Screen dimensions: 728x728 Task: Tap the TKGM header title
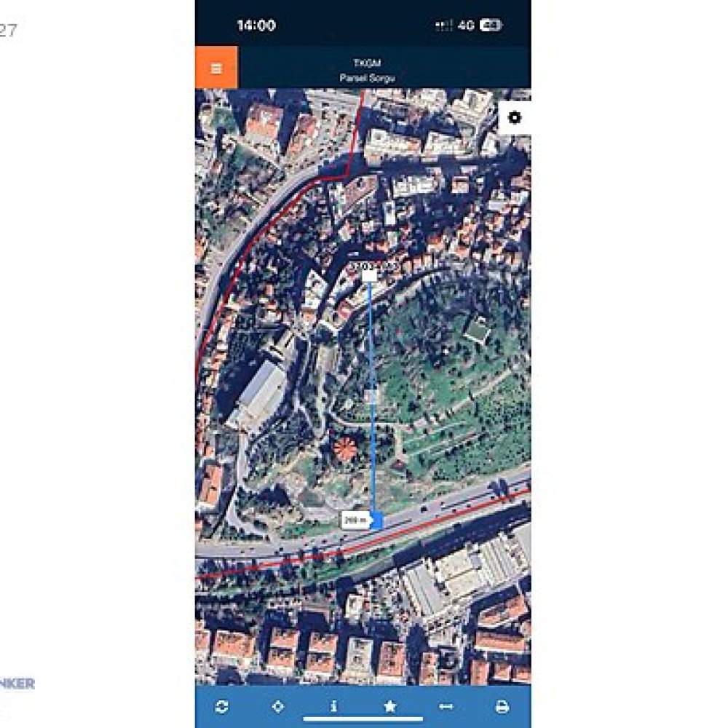pos(367,63)
